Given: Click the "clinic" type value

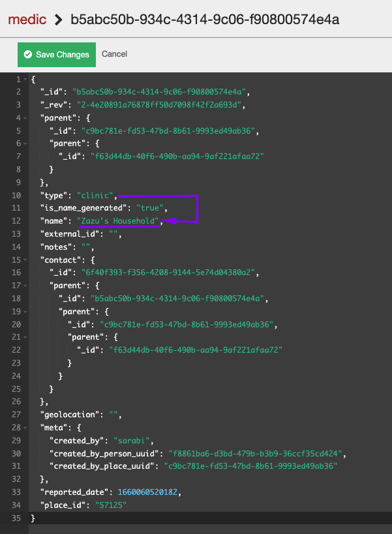Looking at the screenshot, I should click(95, 196).
